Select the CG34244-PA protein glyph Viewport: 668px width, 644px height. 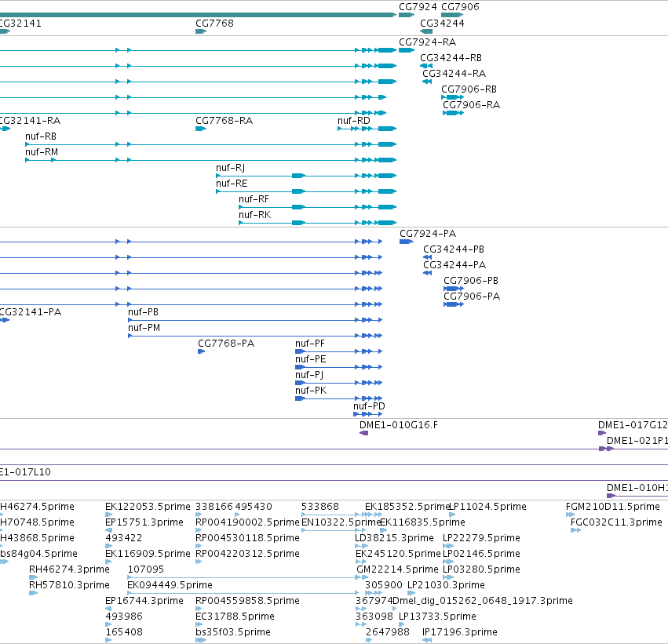427,273
